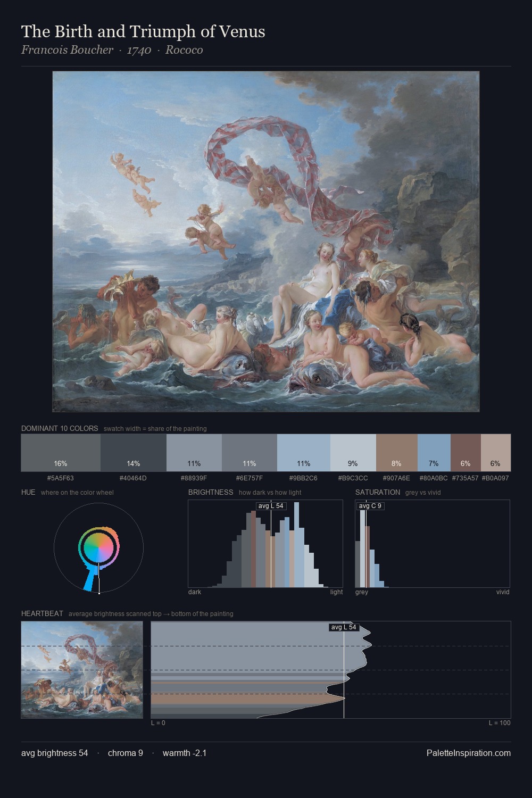This screenshot has width=532, height=798.
Task: Click the 'chroma 9' footer stat
Action: click(126, 753)
